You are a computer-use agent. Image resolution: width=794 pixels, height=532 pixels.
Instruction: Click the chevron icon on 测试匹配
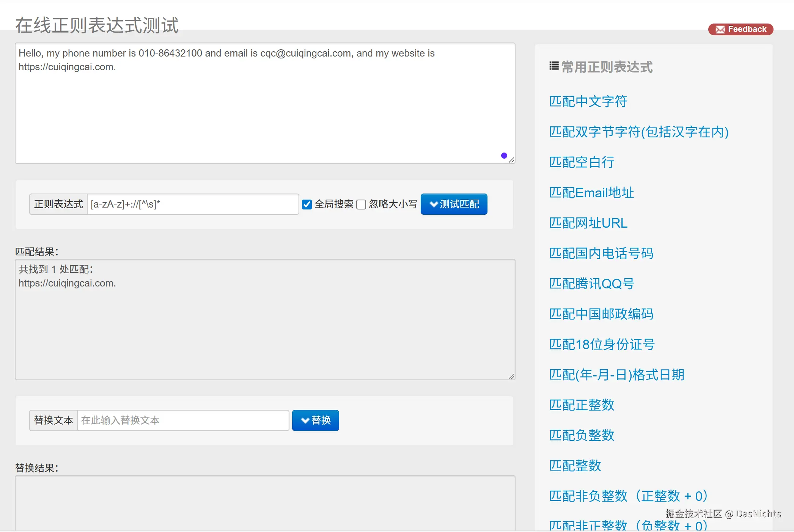433,204
